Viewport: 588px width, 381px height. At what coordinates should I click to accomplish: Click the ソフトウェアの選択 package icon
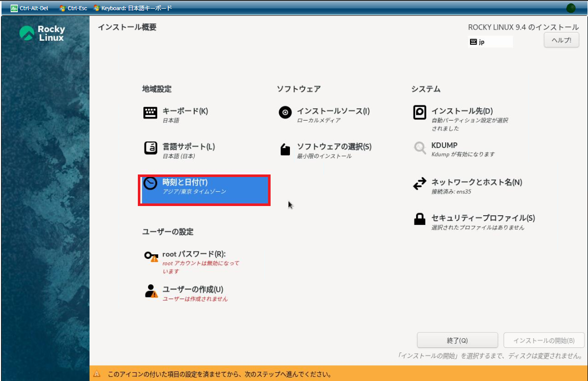coord(285,149)
